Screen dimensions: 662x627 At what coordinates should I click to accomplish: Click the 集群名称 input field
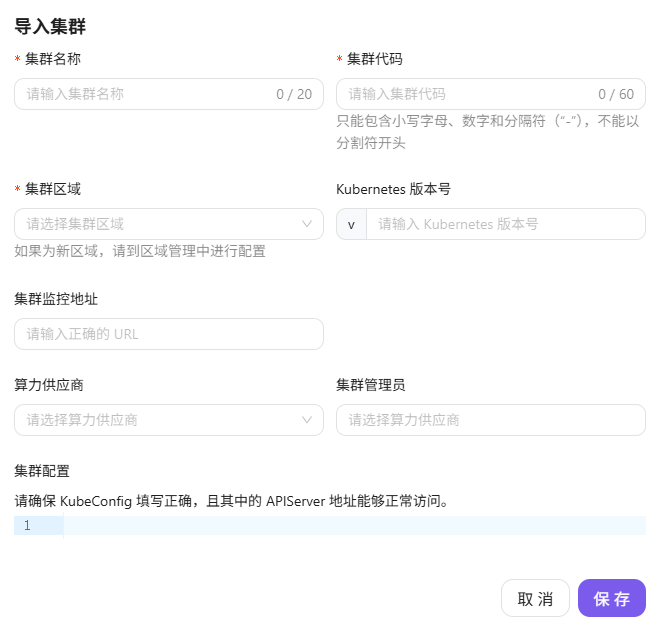tap(169, 94)
